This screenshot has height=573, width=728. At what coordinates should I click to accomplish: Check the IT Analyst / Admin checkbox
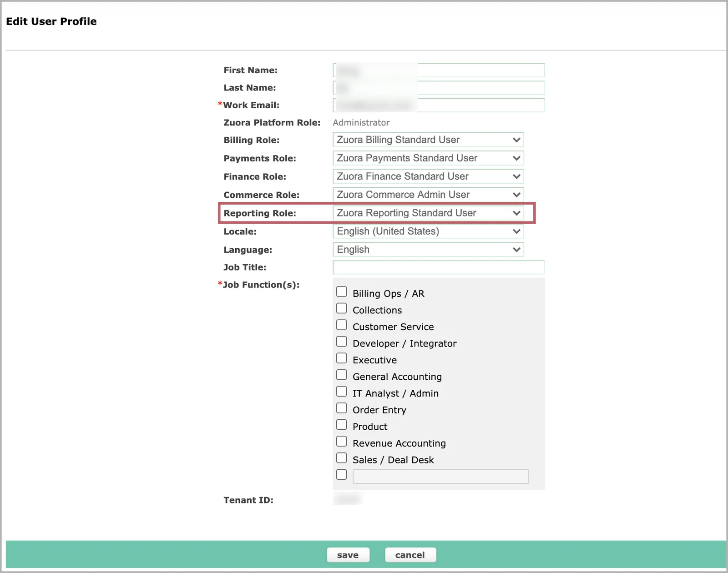pos(342,392)
